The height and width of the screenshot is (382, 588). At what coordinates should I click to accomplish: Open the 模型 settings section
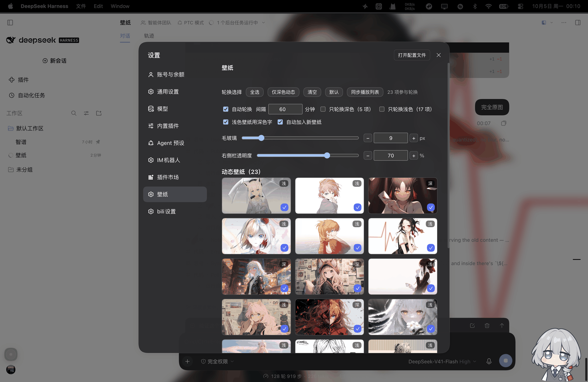(x=175, y=109)
